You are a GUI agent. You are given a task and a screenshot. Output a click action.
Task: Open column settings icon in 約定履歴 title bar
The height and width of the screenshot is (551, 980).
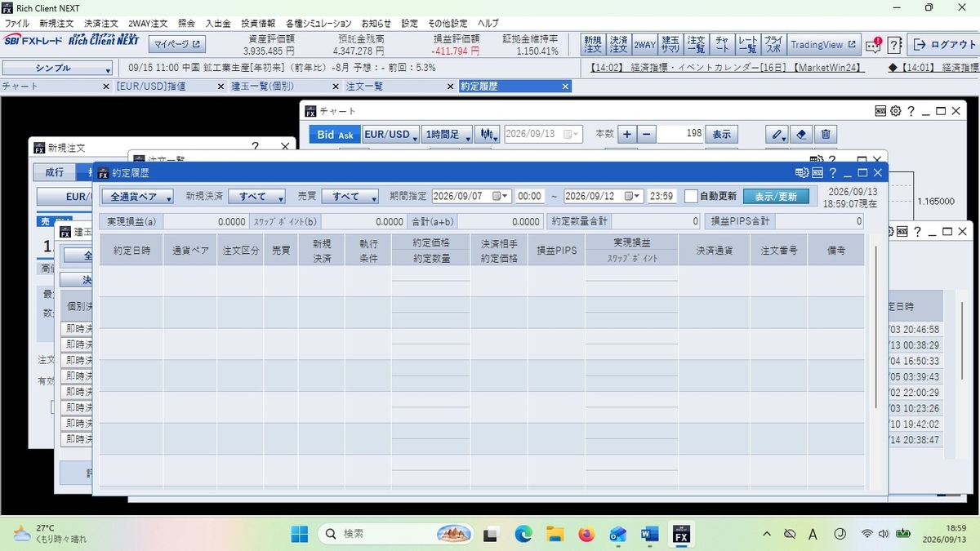[802, 173]
